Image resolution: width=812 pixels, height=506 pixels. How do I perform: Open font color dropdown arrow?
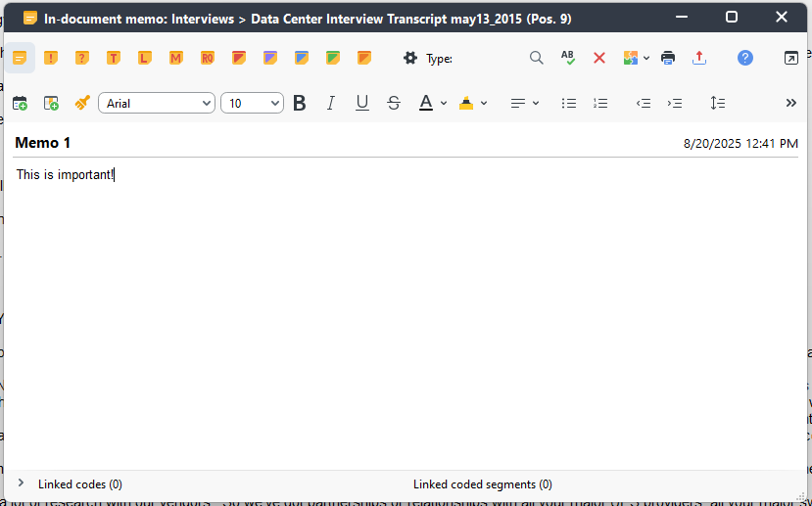click(x=444, y=103)
